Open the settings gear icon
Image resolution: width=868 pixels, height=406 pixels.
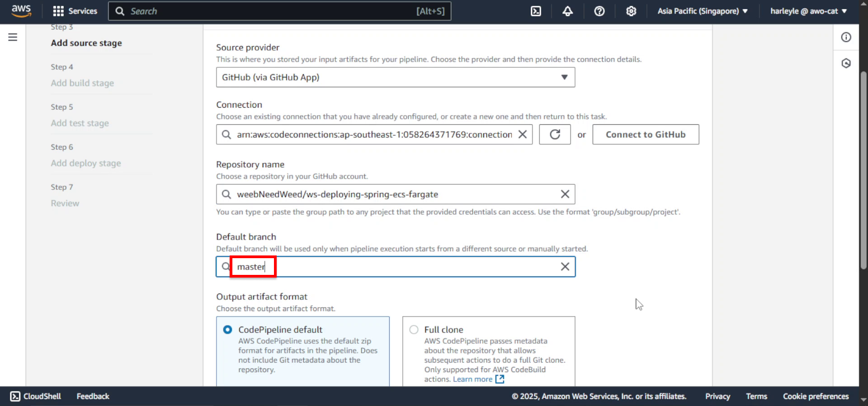point(631,11)
